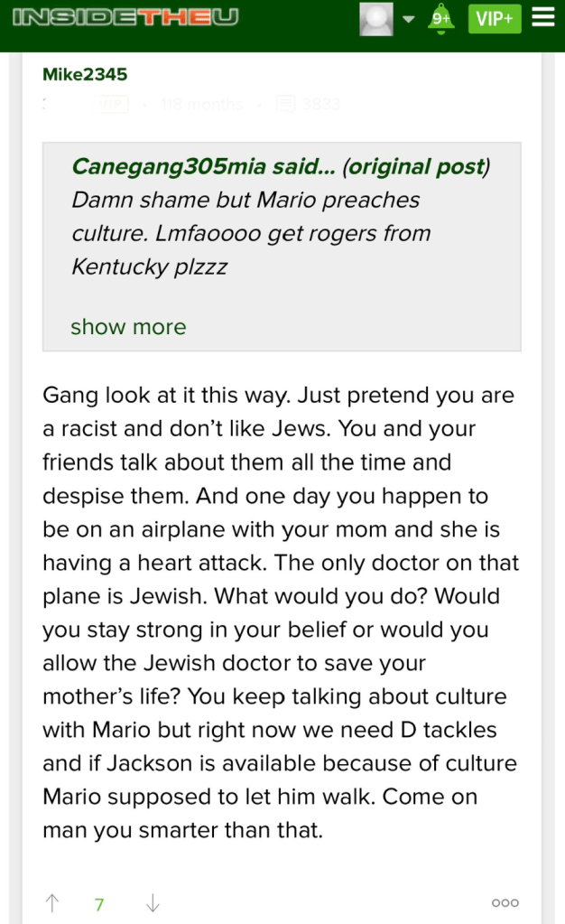Open the InsideTheU home logo
The height and width of the screenshot is (924, 565).
[126, 18]
